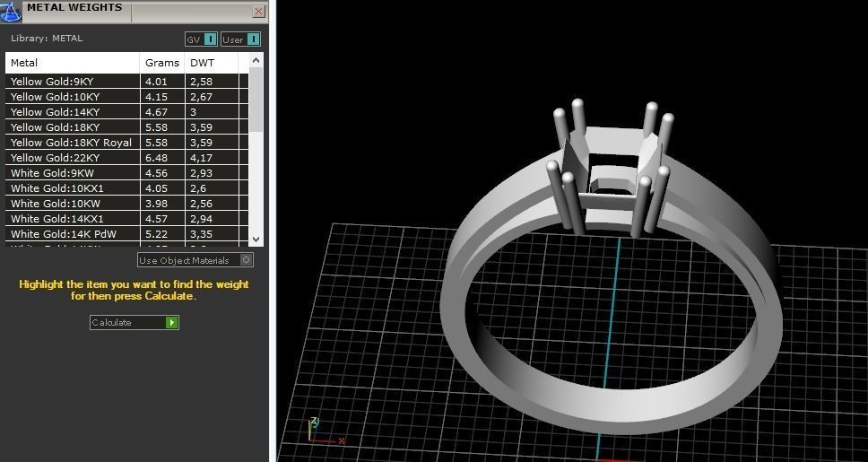Select the Yellow Gold:14KY row
The image size is (868, 462).
pyautogui.click(x=126, y=112)
